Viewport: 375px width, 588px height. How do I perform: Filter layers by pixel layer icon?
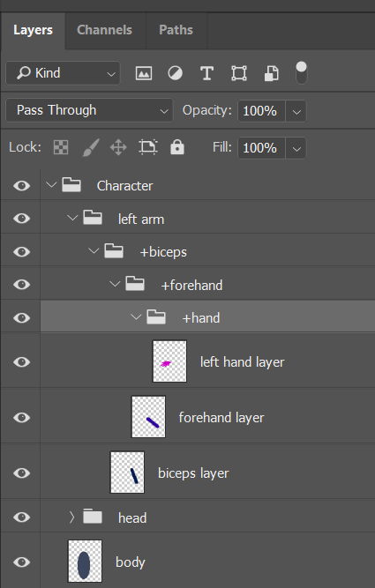[x=144, y=73]
